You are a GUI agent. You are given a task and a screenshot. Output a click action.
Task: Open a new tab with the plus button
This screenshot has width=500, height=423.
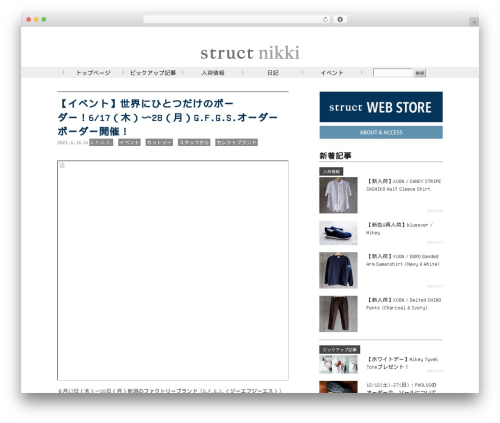click(474, 22)
